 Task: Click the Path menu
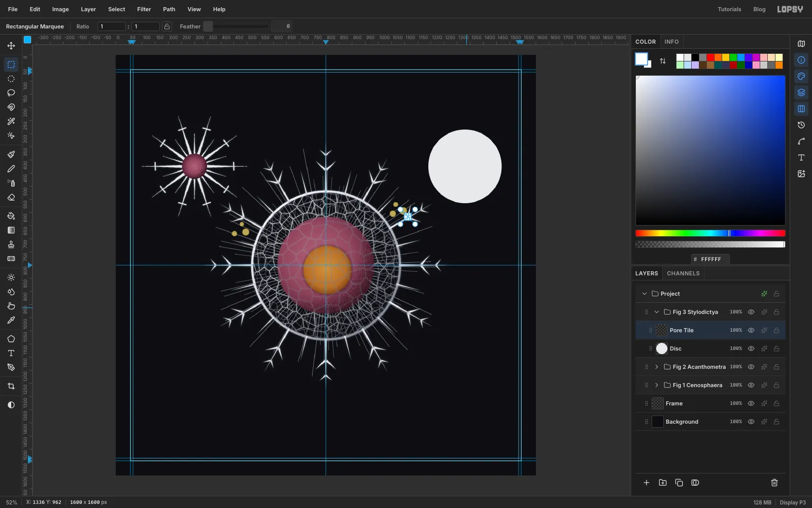click(169, 9)
